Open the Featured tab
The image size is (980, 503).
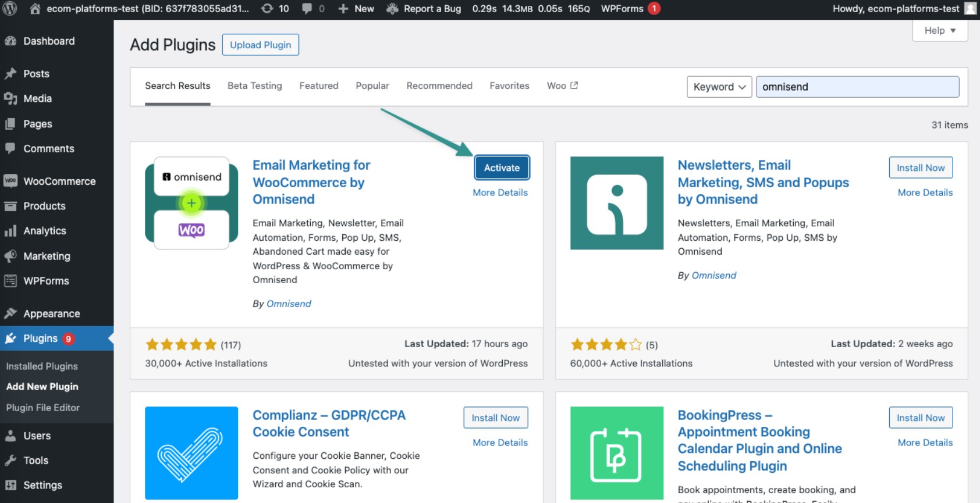[x=319, y=86]
